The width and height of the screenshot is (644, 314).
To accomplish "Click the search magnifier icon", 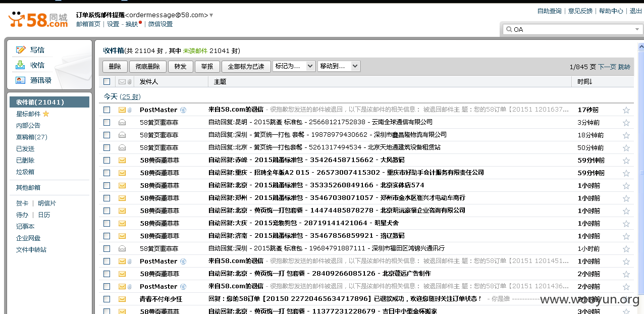I will click(x=509, y=29).
